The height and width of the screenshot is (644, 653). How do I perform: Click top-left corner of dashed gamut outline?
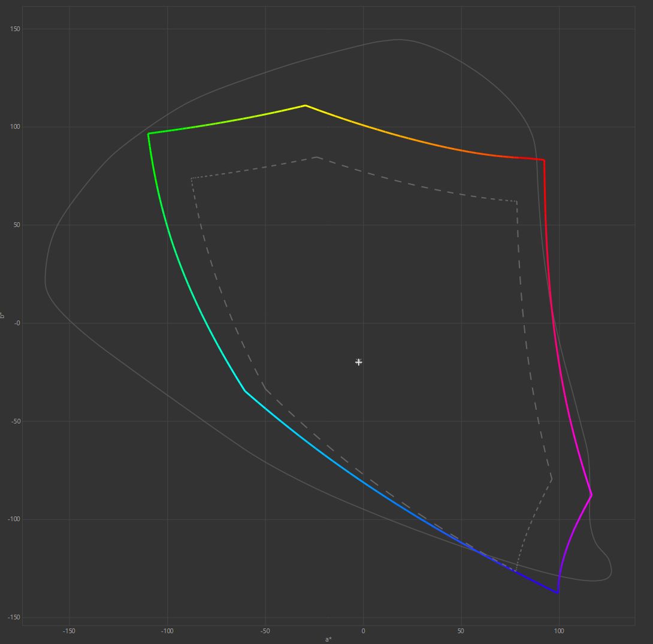[191, 178]
